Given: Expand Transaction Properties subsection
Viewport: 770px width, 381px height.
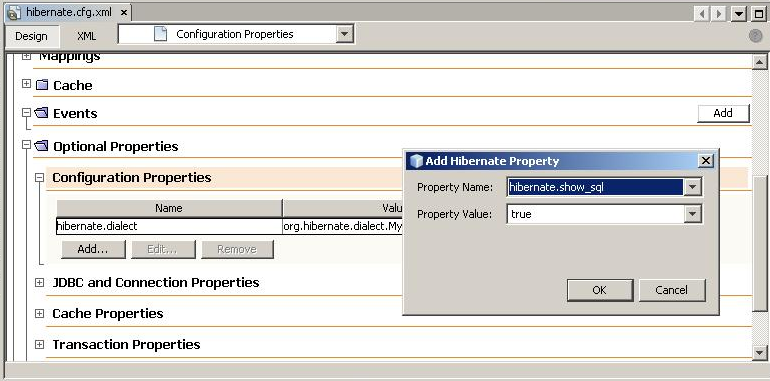Looking at the screenshot, I should 39,344.
